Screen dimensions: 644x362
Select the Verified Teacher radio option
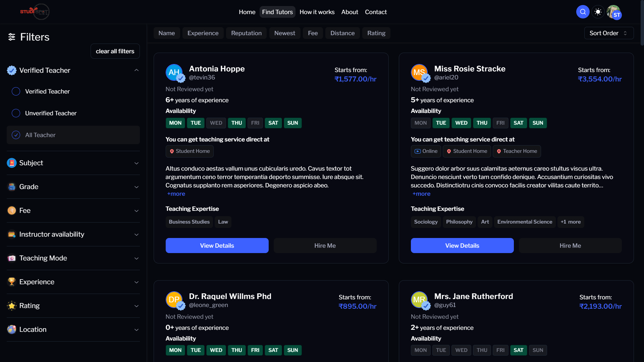(16, 92)
